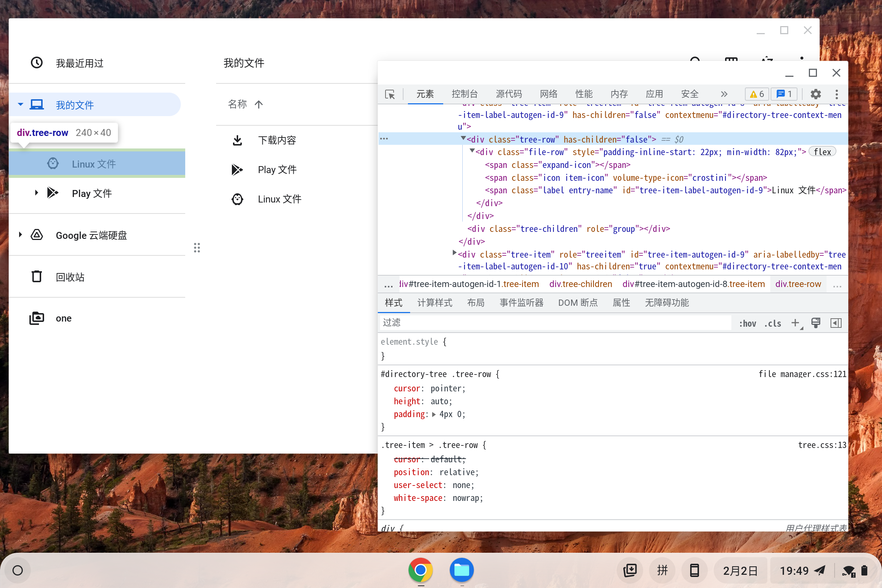Select the inspect element picker tool
Image resolution: width=882 pixels, height=588 pixels.
[x=390, y=94]
